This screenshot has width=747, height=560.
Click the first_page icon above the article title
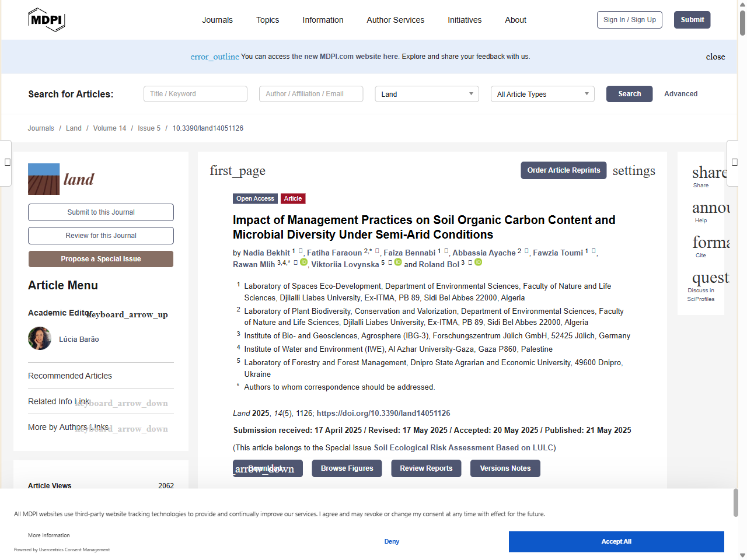[238, 170]
